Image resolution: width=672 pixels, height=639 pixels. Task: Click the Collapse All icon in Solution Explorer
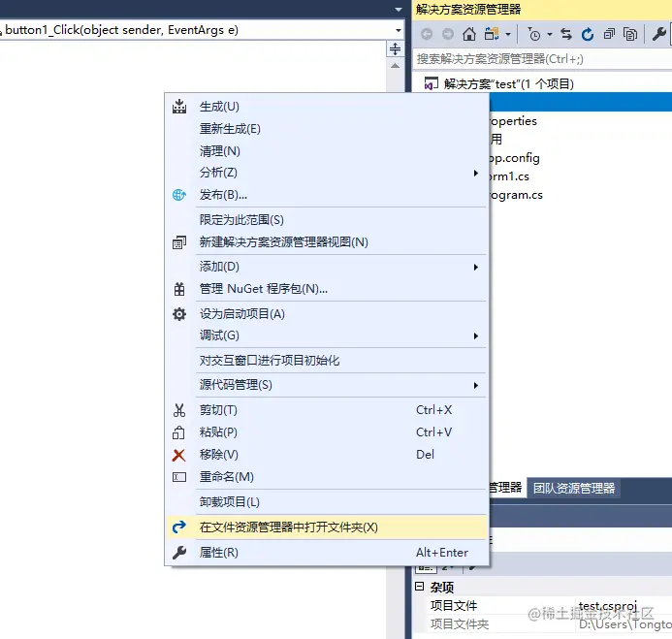tap(609, 34)
